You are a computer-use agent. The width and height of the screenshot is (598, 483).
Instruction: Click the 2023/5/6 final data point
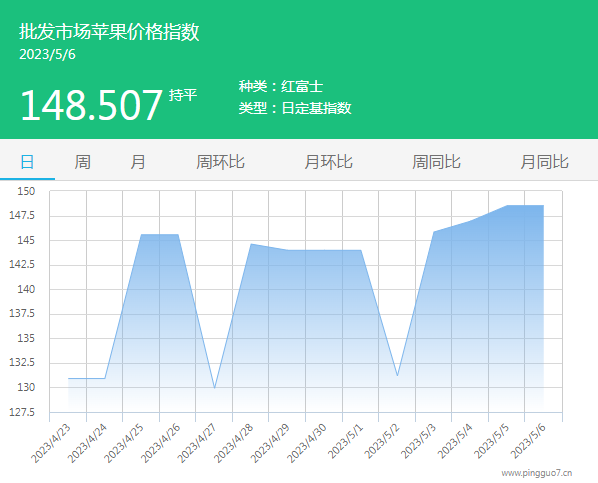tap(543, 206)
